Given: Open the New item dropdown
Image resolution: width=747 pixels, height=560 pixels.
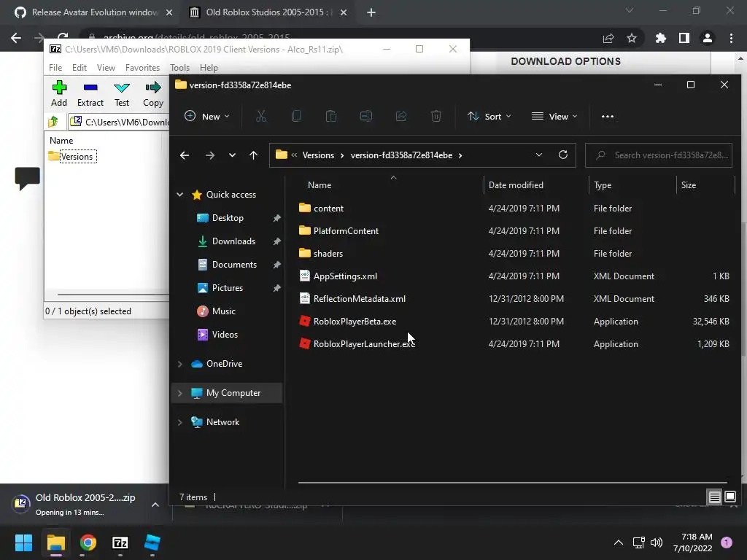Looking at the screenshot, I should click(207, 116).
